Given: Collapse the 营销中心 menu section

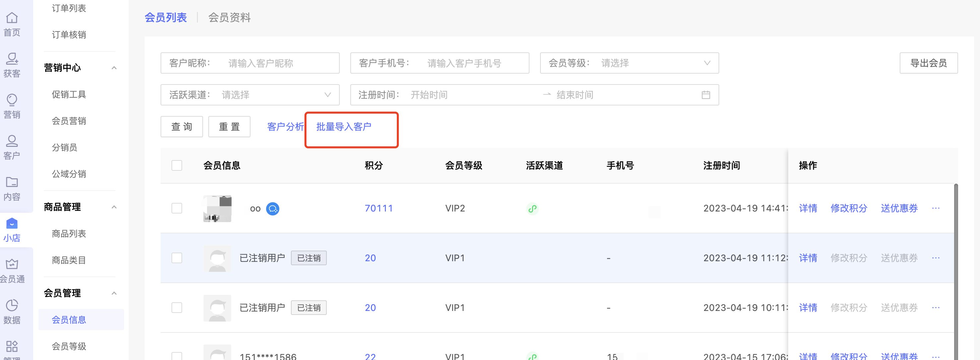Looking at the screenshot, I should coord(114,68).
